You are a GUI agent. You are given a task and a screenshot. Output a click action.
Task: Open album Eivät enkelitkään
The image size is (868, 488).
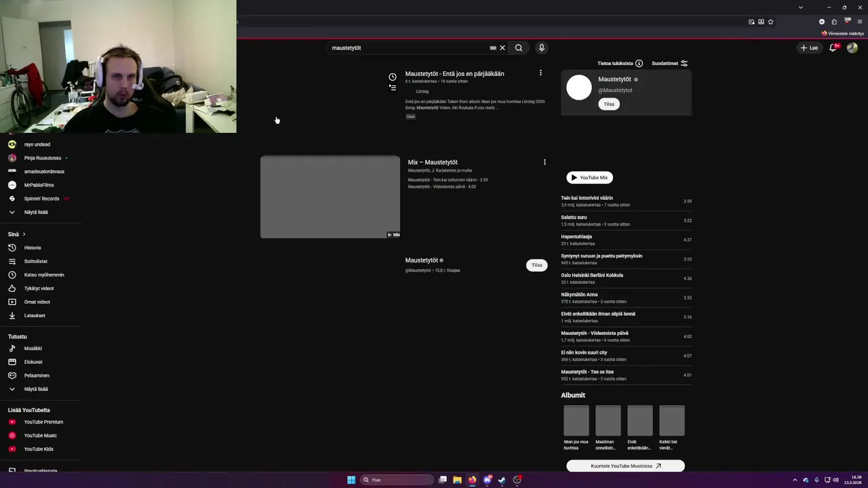[x=640, y=428]
